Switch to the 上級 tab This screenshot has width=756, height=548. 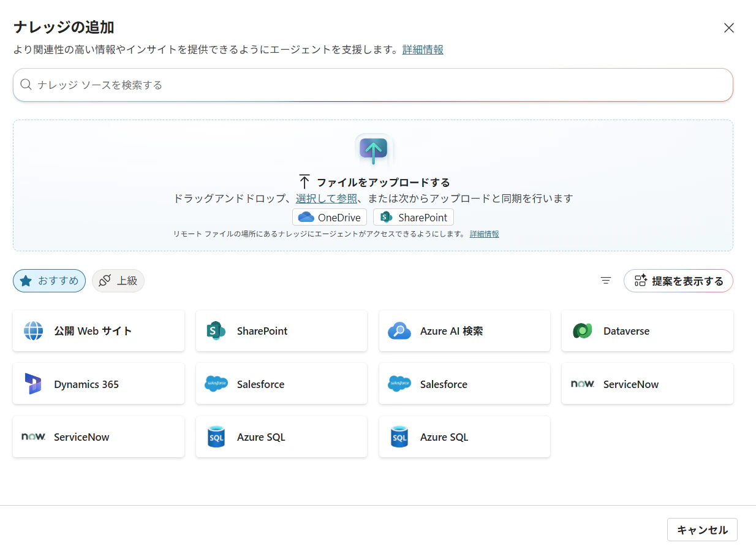[118, 281]
